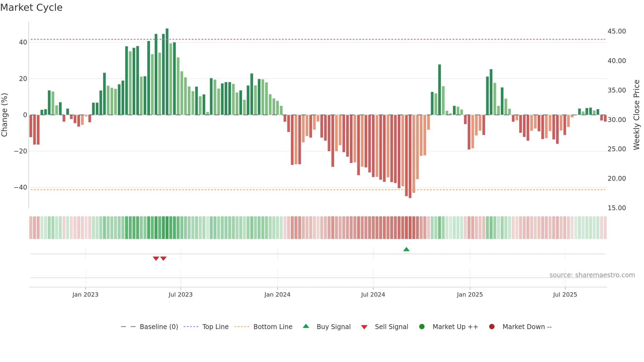Image resolution: width=644 pixels, height=362 pixels.
Task: Click the Market Cycle chart title
Action: click(x=31, y=8)
